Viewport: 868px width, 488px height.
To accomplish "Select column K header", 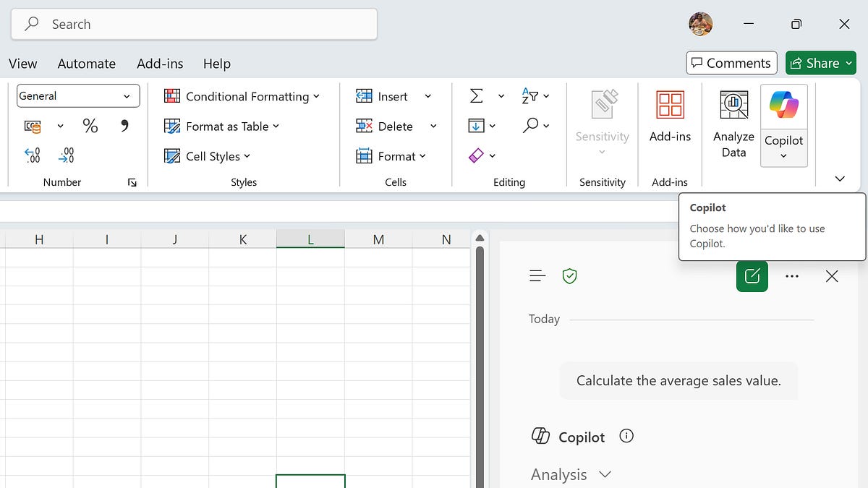I will pos(242,239).
